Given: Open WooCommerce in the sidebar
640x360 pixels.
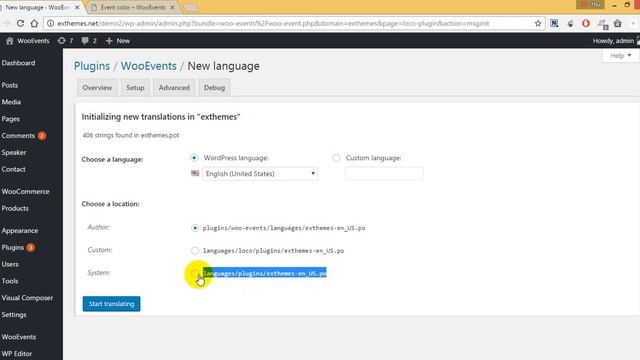Looking at the screenshot, I should click(25, 191).
